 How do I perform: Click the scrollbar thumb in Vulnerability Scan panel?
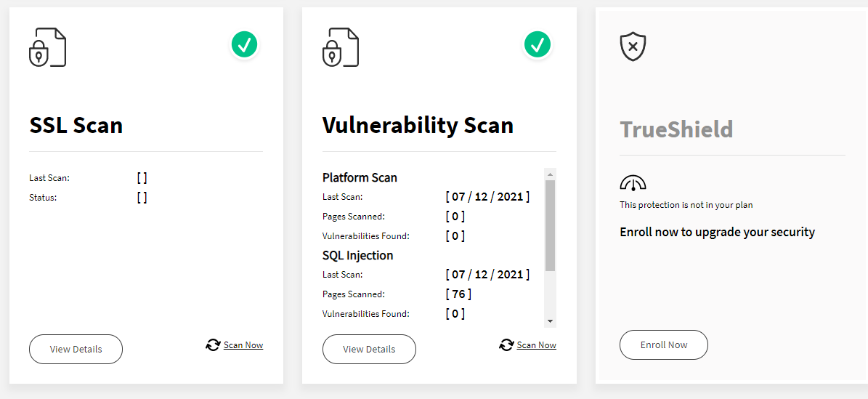(x=551, y=225)
